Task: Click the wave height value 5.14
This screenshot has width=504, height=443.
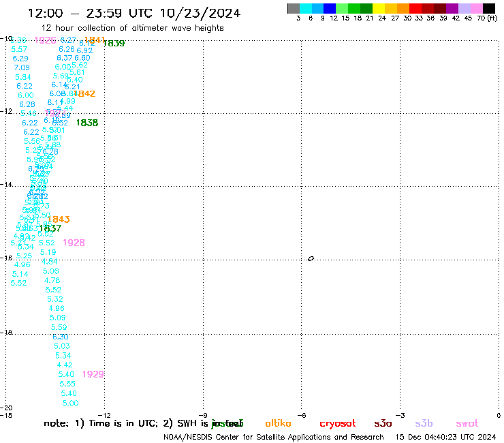Action: click(x=20, y=274)
